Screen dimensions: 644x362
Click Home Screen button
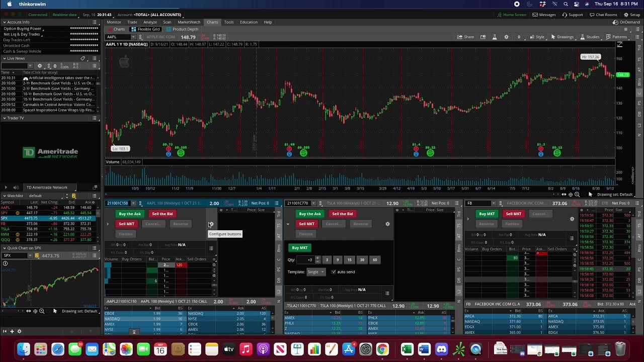511,15
